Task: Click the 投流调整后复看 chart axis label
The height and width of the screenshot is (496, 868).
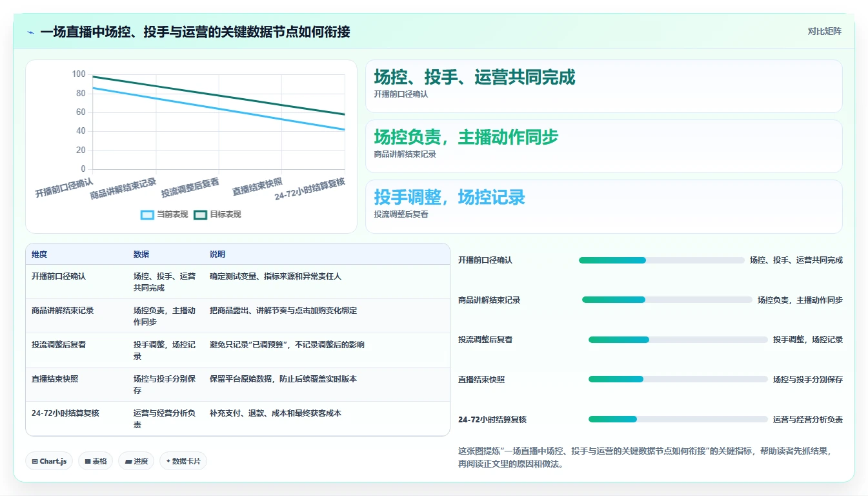Action: point(190,187)
